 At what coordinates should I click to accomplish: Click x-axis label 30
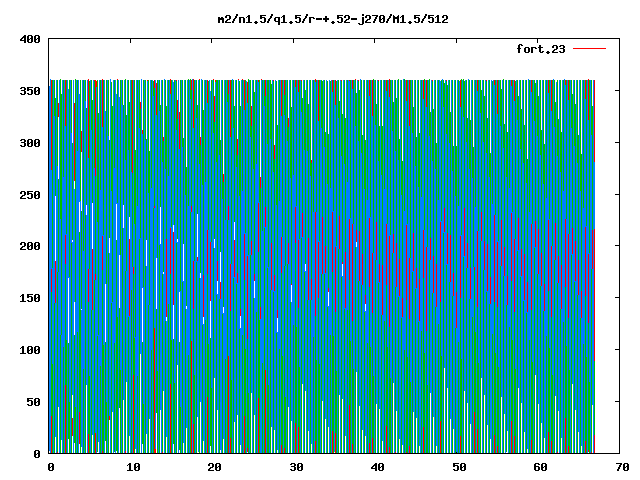[296, 467]
